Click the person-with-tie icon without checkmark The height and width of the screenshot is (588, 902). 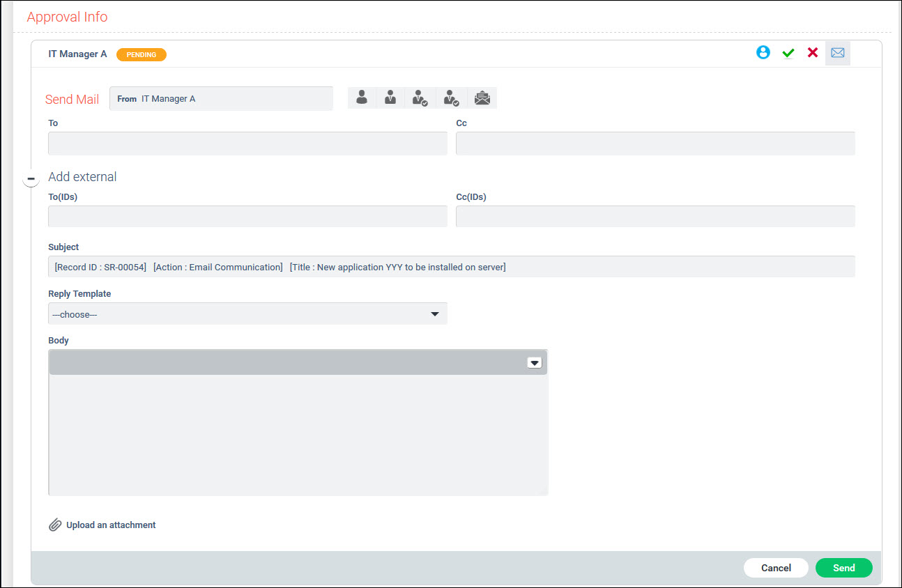390,98
